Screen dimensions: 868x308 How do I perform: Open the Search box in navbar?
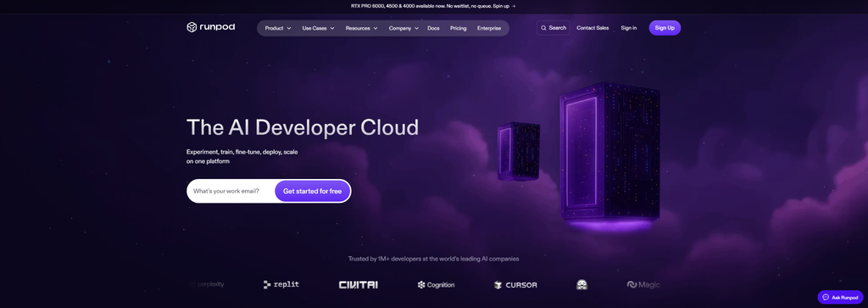click(x=553, y=28)
